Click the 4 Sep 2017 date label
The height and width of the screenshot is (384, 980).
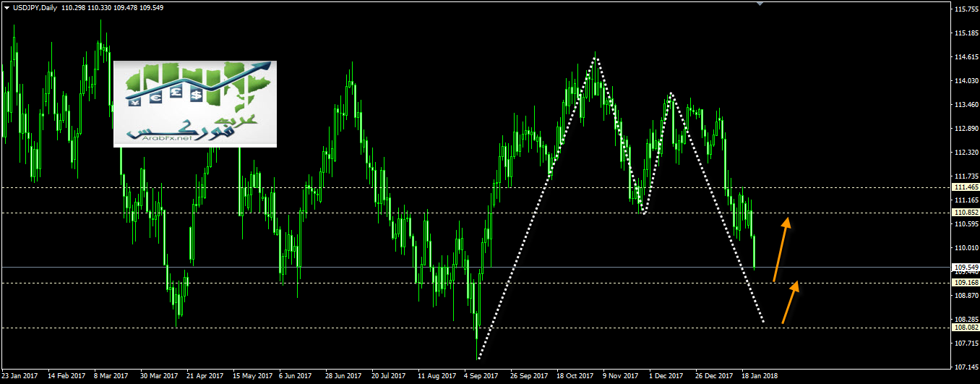click(481, 377)
